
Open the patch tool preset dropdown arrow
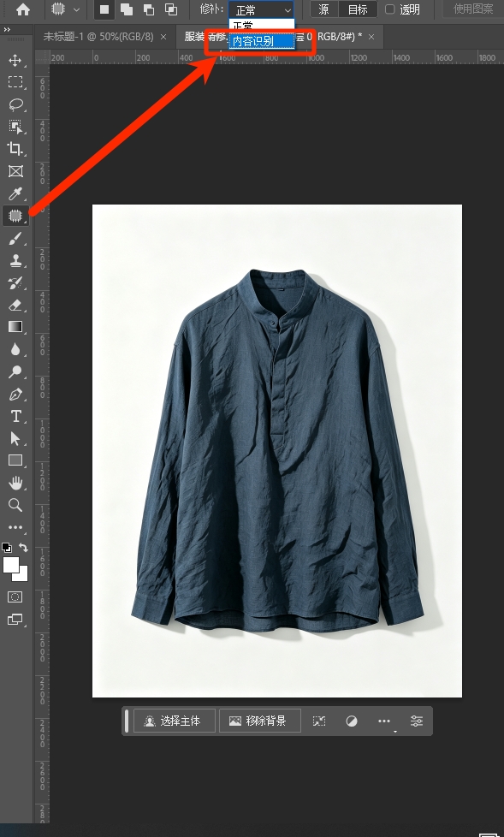point(76,9)
